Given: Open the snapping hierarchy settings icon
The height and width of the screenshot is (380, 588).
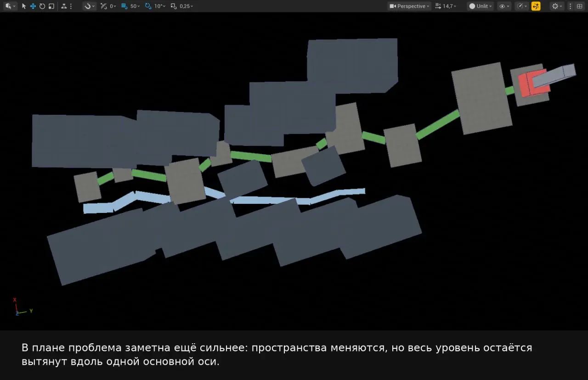Looking at the screenshot, I should (63, 6).
